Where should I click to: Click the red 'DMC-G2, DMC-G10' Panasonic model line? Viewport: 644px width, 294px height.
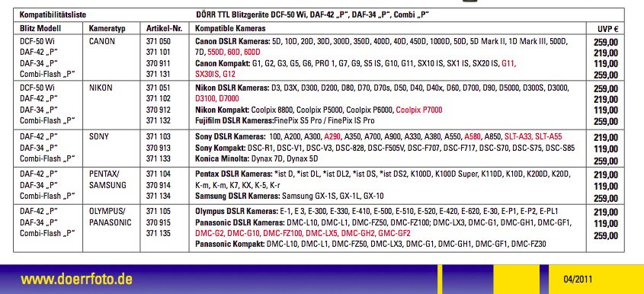pos(303,233)
